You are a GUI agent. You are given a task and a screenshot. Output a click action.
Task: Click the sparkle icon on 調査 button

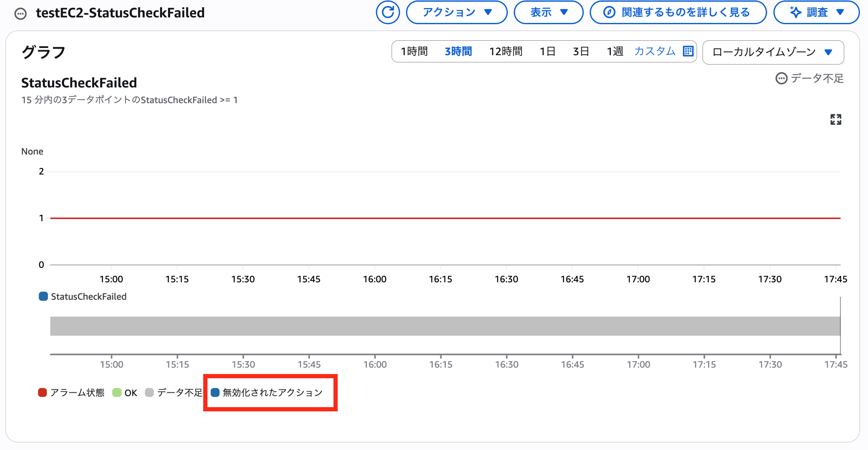click(x=795, y=12)
